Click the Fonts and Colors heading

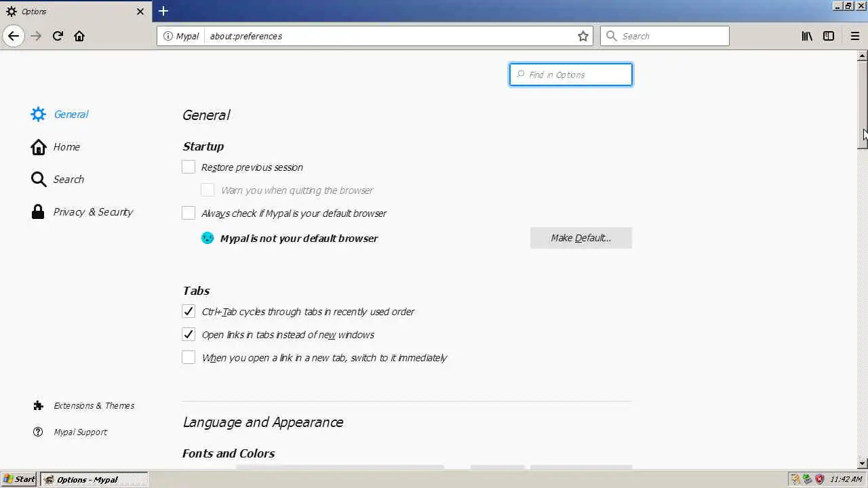point(229,453)
